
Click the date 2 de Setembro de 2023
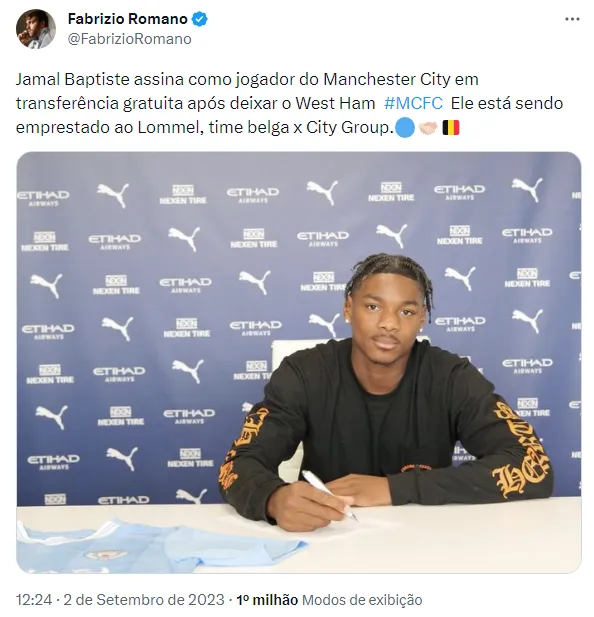click(x=144, y=600)
